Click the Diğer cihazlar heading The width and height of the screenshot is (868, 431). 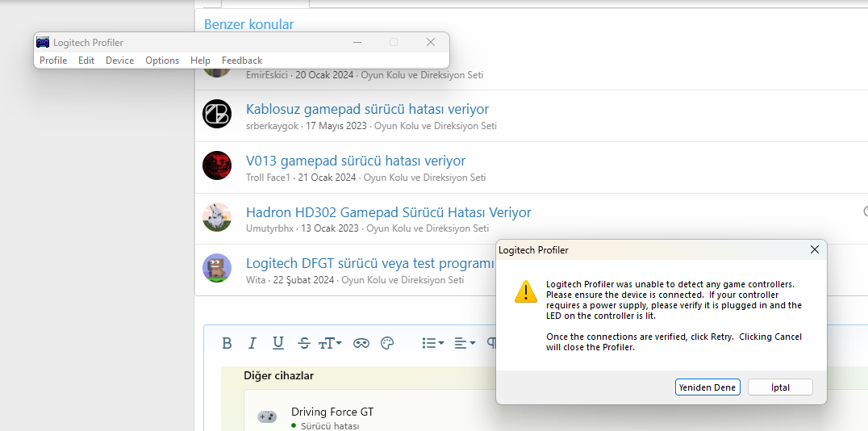pyautogui.click(x=278, y=375)
